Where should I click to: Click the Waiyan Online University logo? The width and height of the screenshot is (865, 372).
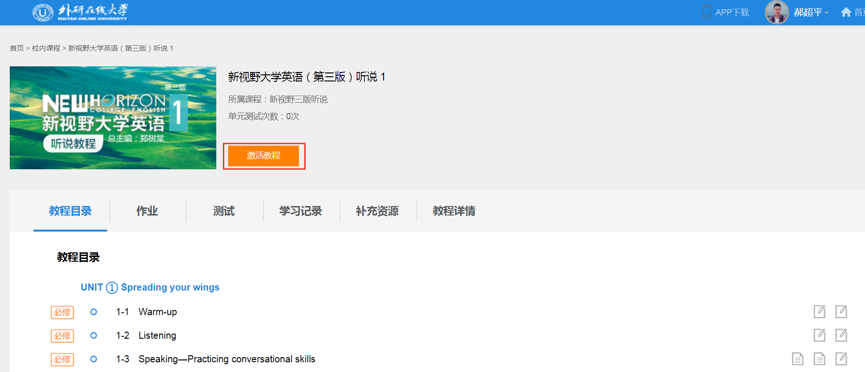pyautogui.click(x=81, y=12)
